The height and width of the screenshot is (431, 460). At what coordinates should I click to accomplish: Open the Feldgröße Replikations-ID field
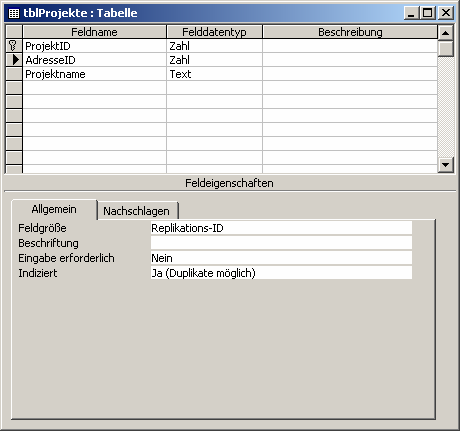[281, 228]
